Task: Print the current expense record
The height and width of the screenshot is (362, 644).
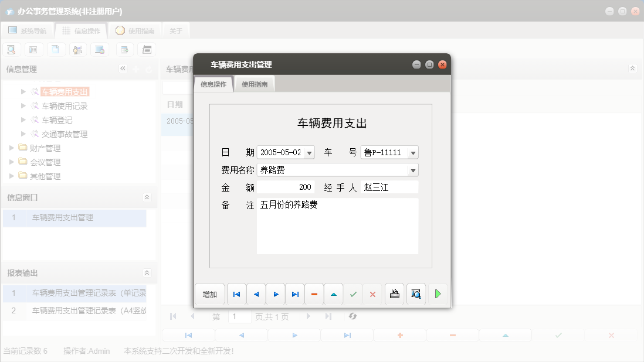Action: pos(394,293)
